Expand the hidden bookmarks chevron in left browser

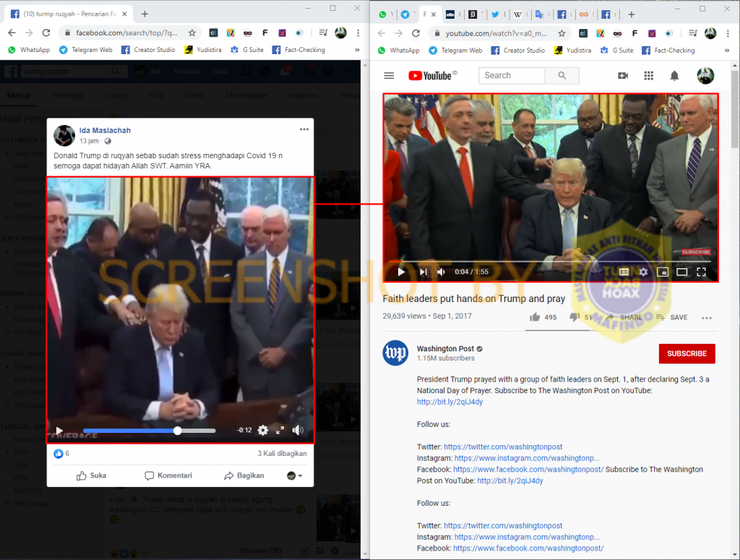[x=357, y=50]
